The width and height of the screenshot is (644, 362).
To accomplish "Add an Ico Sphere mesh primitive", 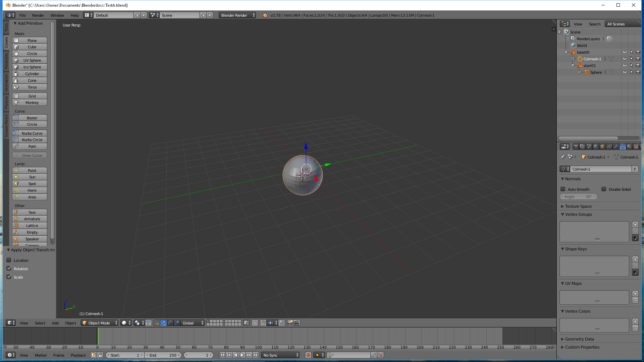I will pyautogui.click(x=30, y=67).
